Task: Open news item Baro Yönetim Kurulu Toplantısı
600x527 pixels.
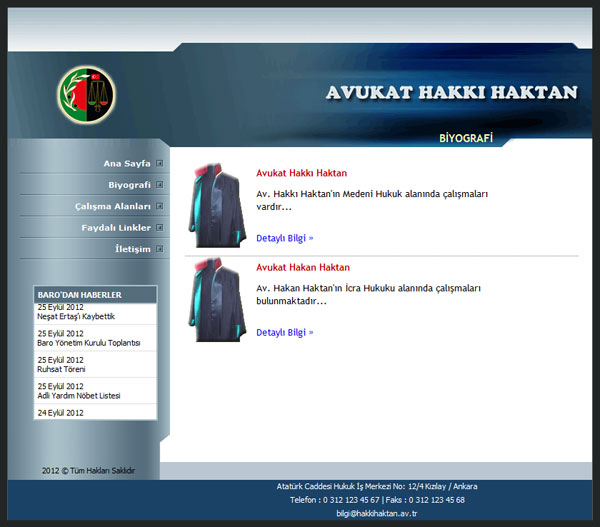Action: click(x=89, y=343)
